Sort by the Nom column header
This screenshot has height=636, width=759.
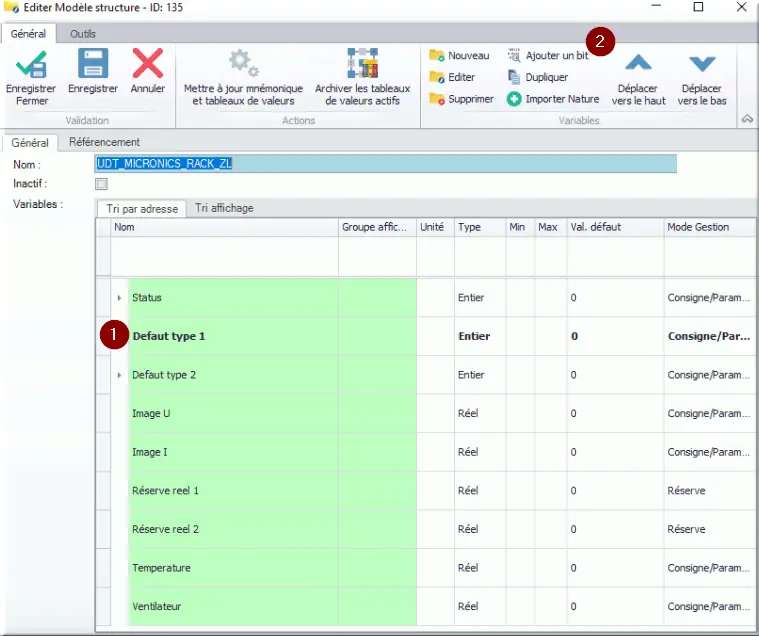point(225,227)
